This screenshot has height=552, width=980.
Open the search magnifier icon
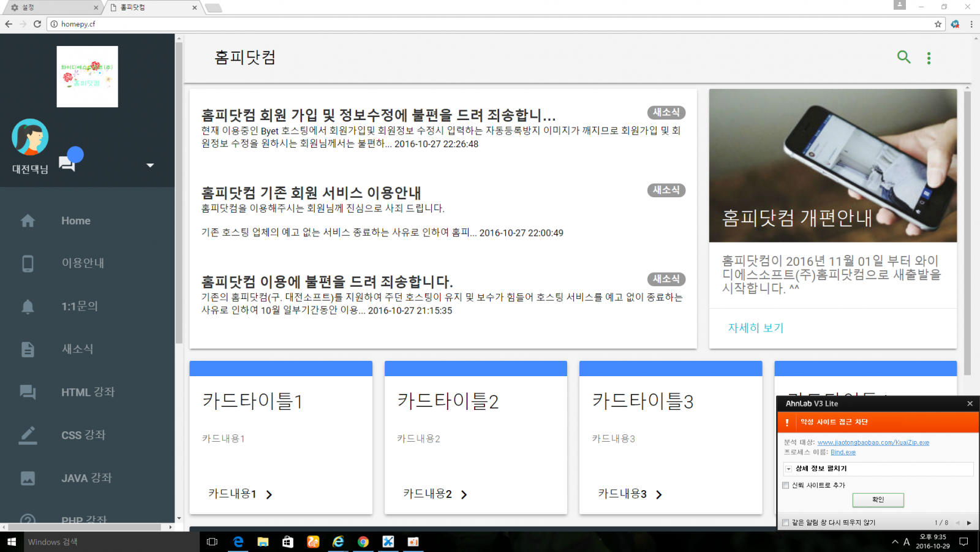coord(904,57)
